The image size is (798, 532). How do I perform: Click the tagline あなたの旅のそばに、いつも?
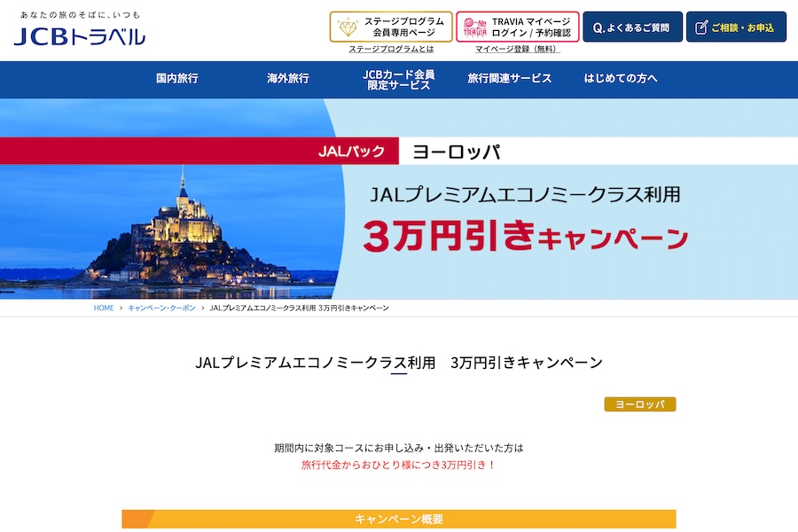tap(80, 15)
